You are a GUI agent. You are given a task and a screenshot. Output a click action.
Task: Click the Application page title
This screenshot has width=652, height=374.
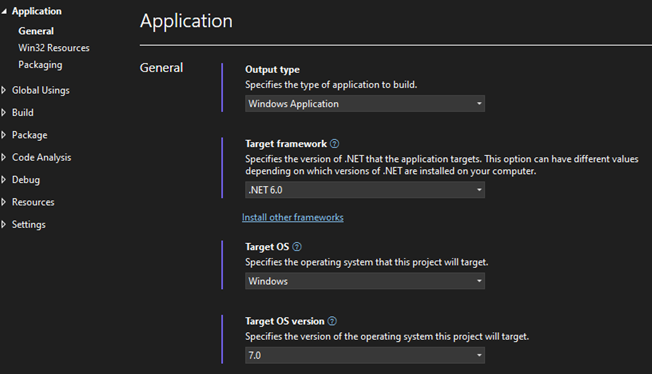click(186, 21)
